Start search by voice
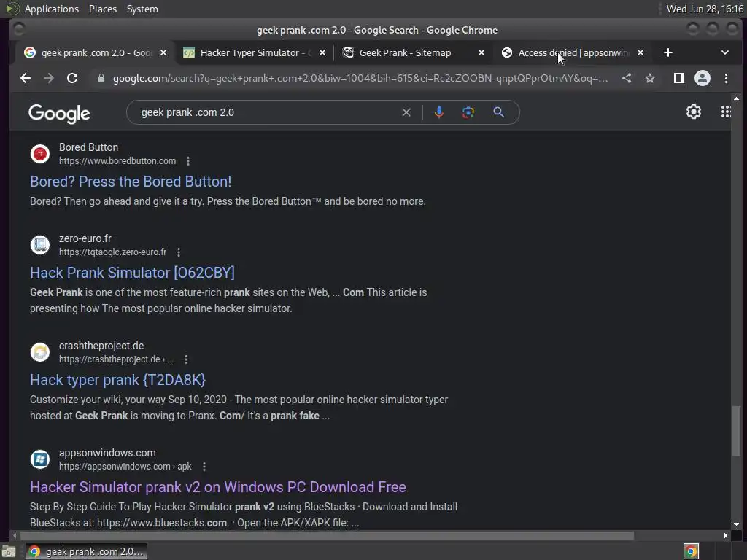747x560 pixels. (438, 112)
